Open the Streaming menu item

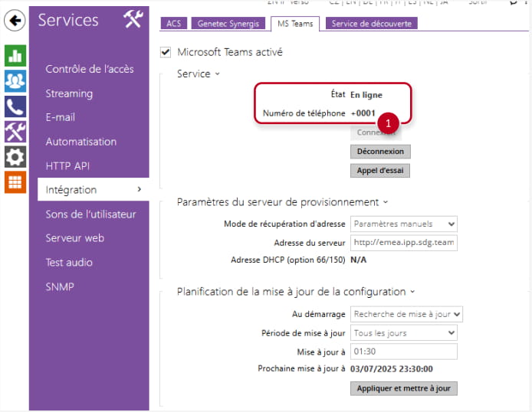tap(69, 93)
